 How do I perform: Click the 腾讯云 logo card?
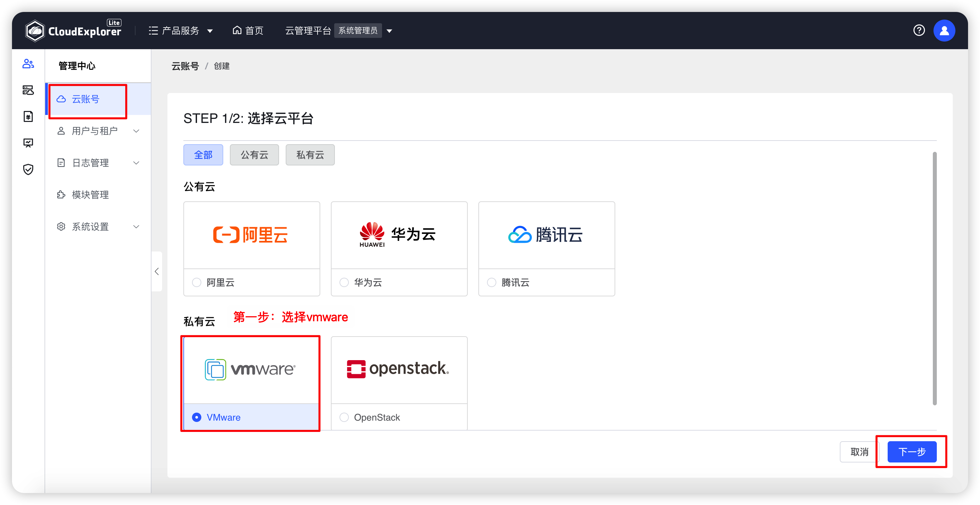click(x=546, y=235)
